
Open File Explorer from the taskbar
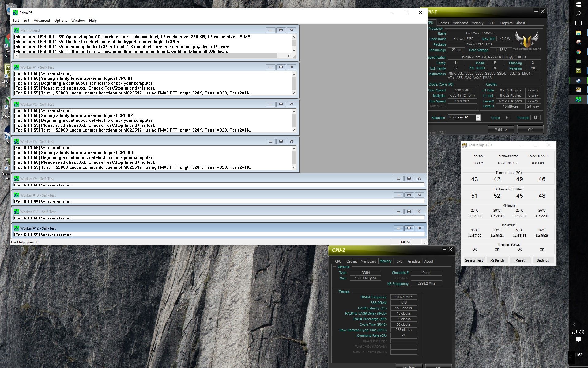(x=579, y=33)
